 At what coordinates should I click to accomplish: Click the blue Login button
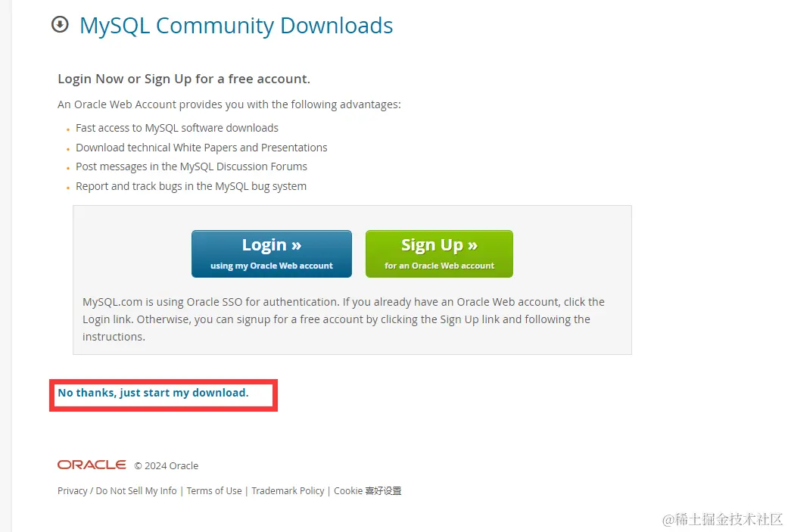click(272, 254)
